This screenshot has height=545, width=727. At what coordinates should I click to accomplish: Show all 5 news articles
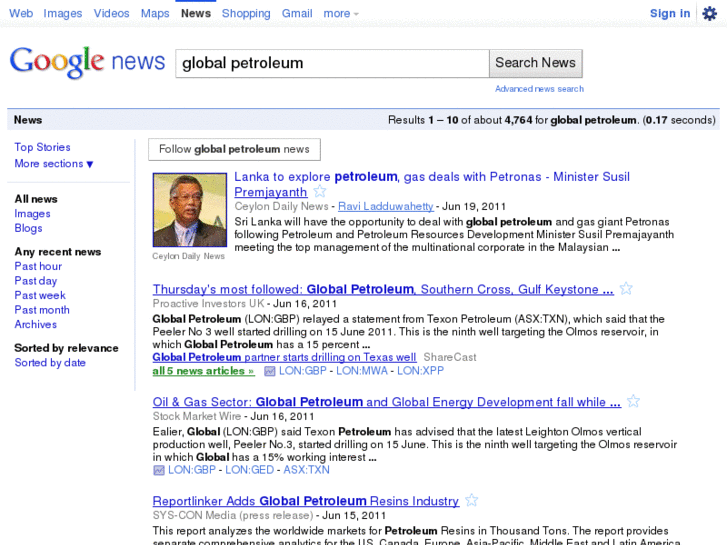click(x=204, y=371)
